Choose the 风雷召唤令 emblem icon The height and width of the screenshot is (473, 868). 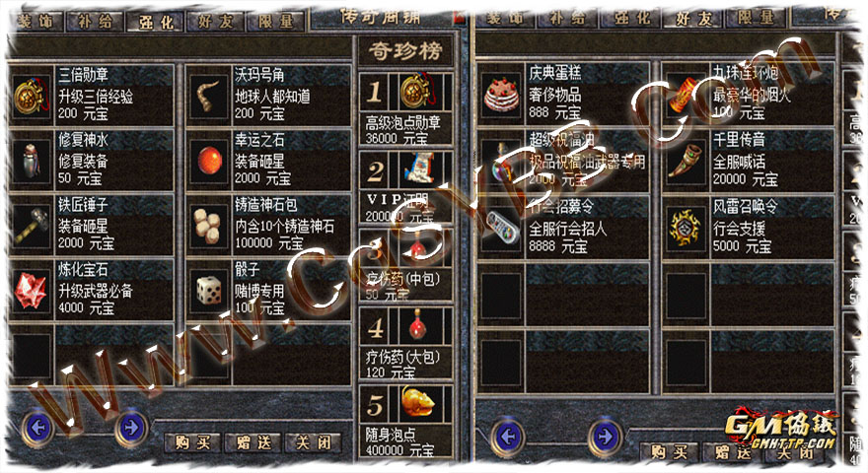pyautogui.click(x=685, y=228)
